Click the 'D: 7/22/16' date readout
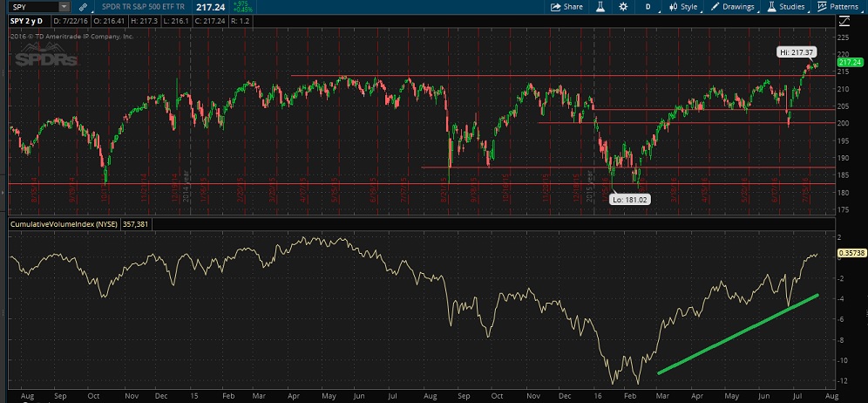The width and height of the screenshot is (868, 403). pos(72,21)
